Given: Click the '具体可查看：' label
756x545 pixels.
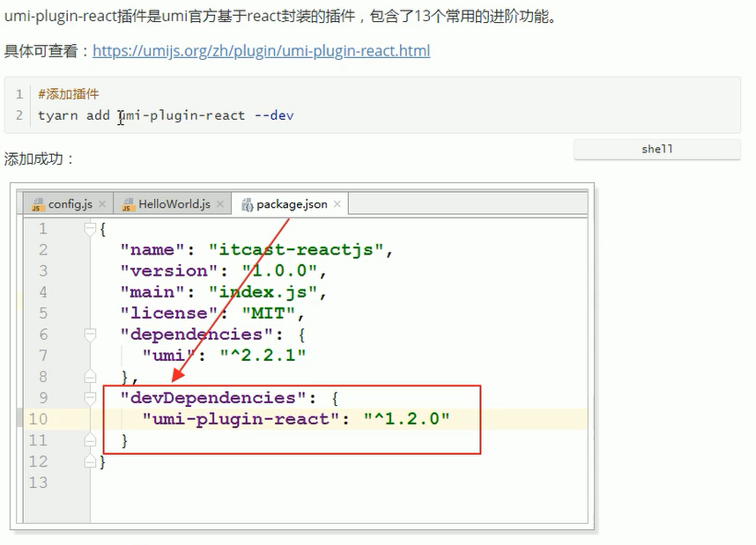Looking at the screenshot, I should coord(47,50).
